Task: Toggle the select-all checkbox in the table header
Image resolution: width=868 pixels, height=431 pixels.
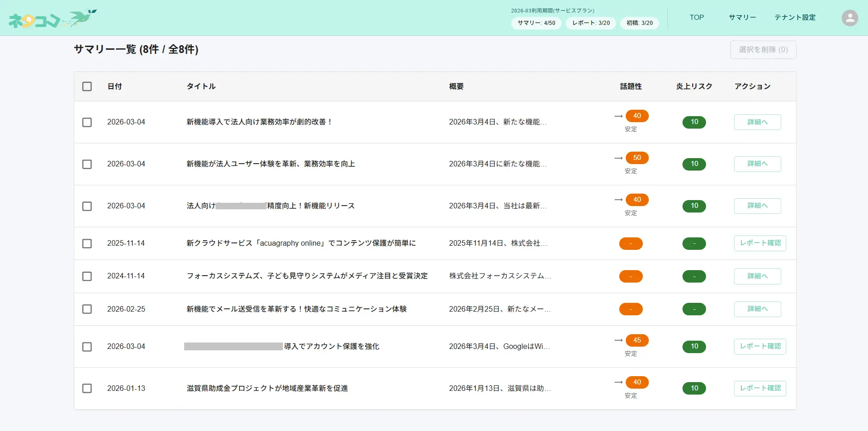Action: pos(87,86)
